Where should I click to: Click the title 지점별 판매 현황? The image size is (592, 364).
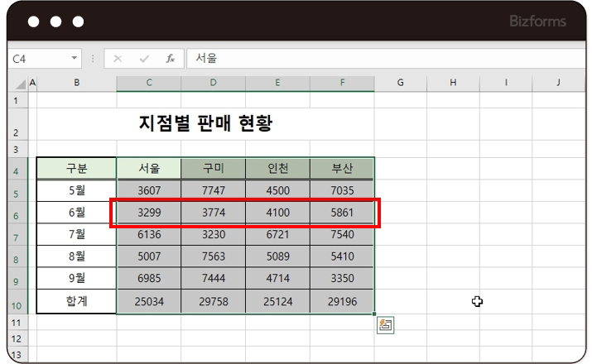coord(205,124)
